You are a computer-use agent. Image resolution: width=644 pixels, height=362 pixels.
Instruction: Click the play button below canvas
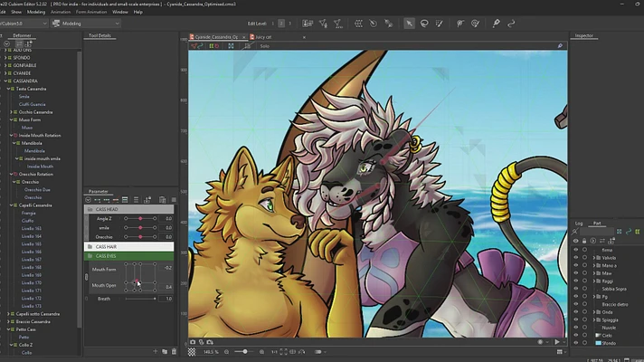coord(557,342)
